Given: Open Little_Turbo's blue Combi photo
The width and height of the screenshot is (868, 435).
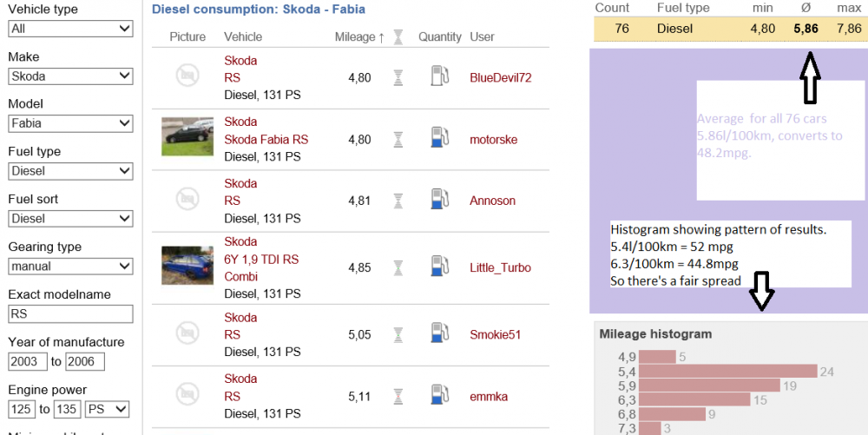Looking at the screenshot, I should tap(187, 266).
